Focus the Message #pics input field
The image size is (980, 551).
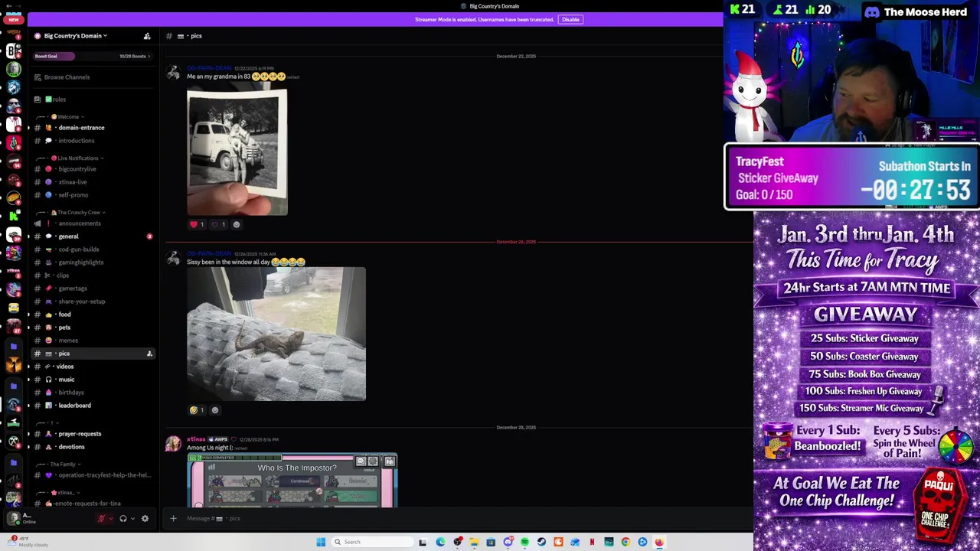pos(459,518)
